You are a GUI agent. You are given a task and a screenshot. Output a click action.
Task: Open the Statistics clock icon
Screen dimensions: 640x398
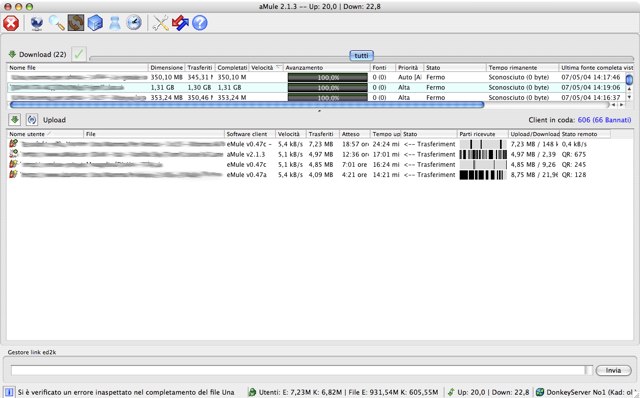click(133, 23)
